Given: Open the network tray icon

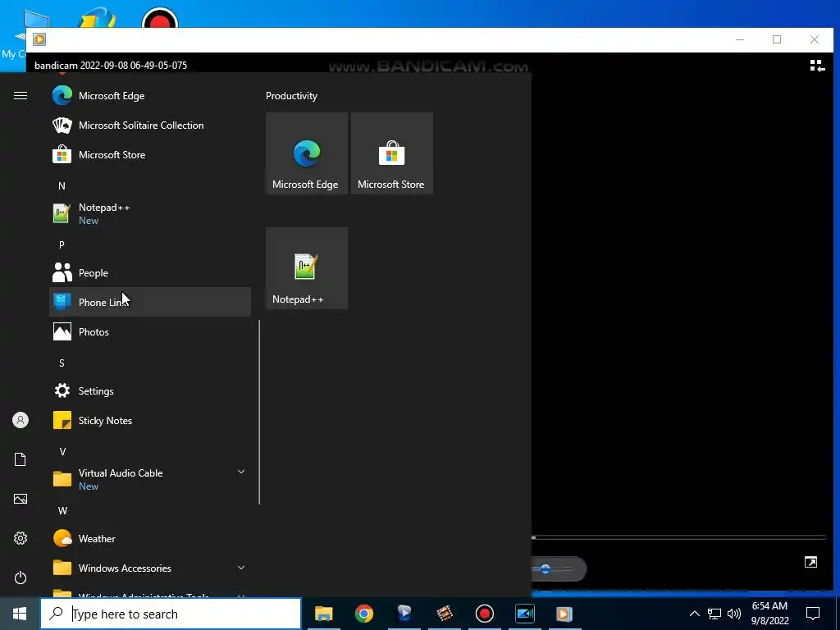Looking at the screenshot, I should pos(714,614).
